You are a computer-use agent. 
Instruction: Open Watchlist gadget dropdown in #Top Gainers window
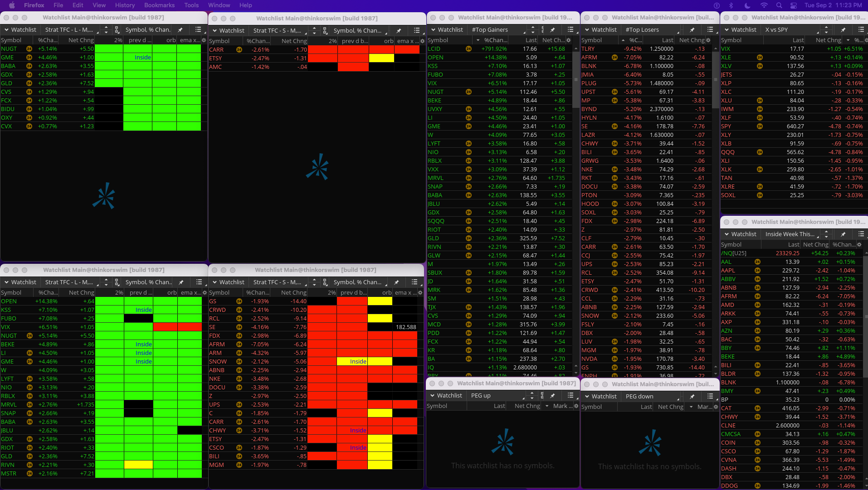coord(447,29)
